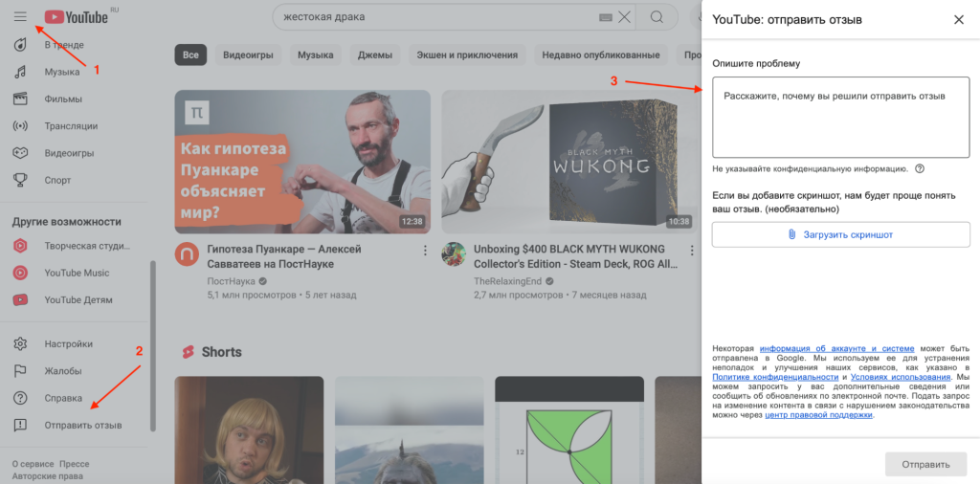980x484 pixels.
Task: Open the Трансляции sidebar label
Action: click(71, 126)
